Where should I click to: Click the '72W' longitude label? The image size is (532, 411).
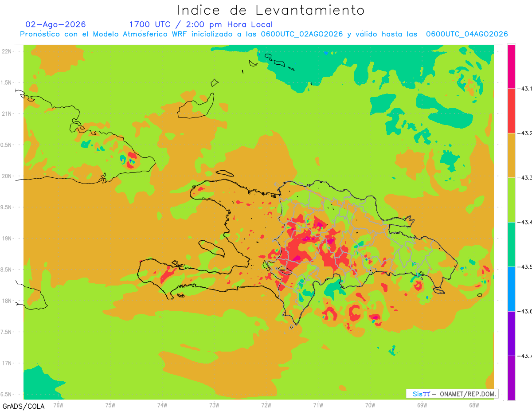[266, 405]
